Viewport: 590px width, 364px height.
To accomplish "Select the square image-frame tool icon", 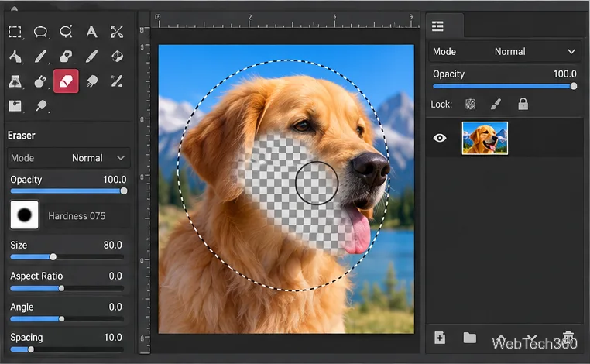I will [15, 106].
